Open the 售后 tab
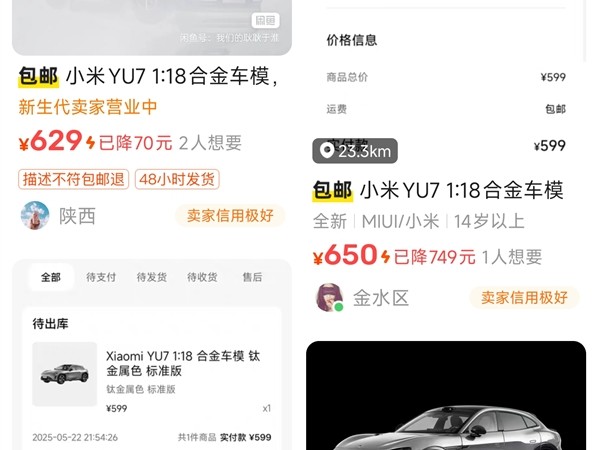This screenshot has width=600, height=450. coord(253,277)
